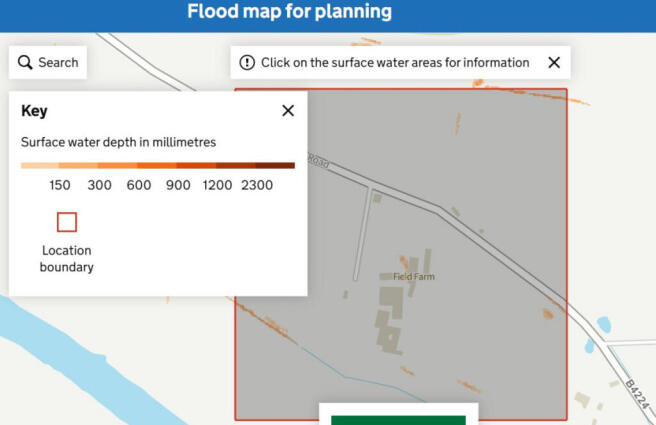The image size is (656, 425).
Task: Click the darkest brown depth swatch
Action: (275, 166)
